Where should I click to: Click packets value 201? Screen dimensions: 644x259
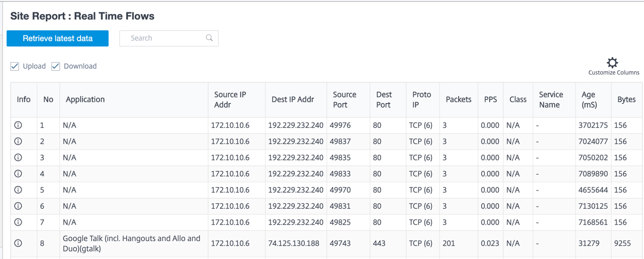point(449,243)
